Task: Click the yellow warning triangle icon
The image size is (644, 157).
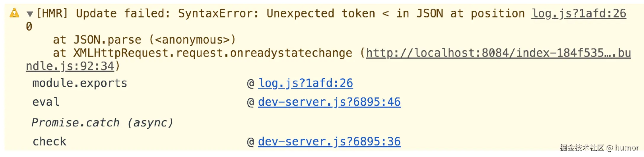Action: click(14, 13)
